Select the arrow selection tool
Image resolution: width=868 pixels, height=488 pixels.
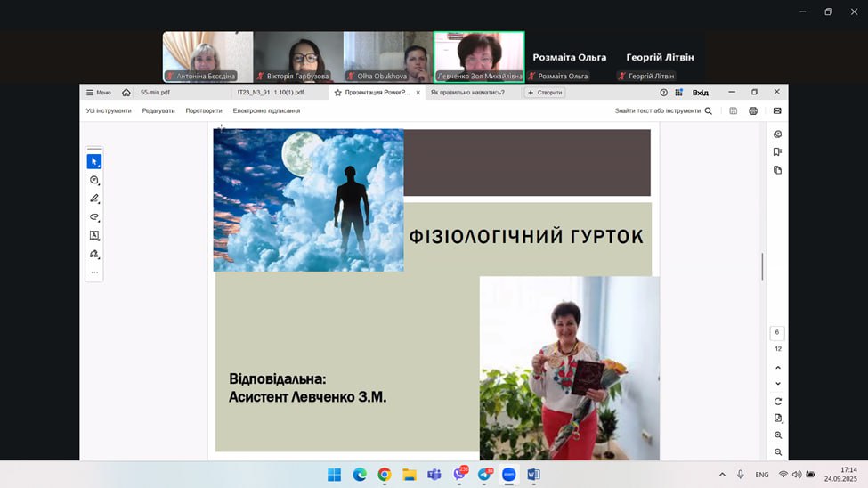(93, 161)
